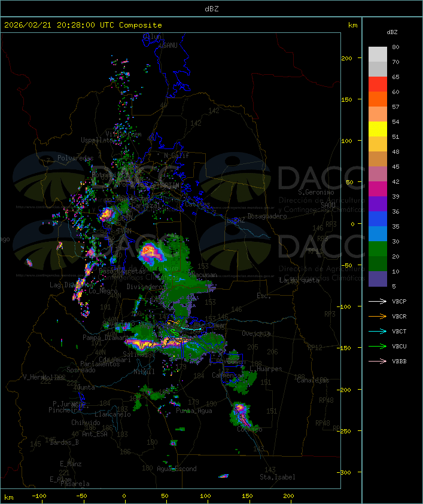This screenshot has height=504, width=423.
Task: Click the 'Pasarela' map label
Action: pos(75,484)
